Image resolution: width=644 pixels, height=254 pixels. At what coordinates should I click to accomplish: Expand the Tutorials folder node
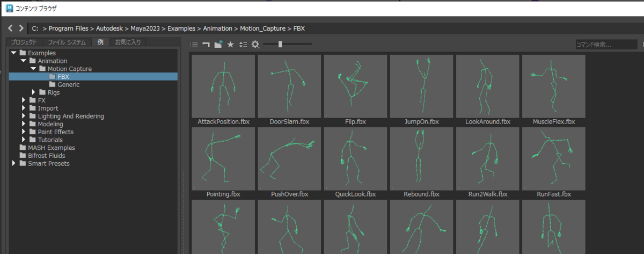(24, 140)
